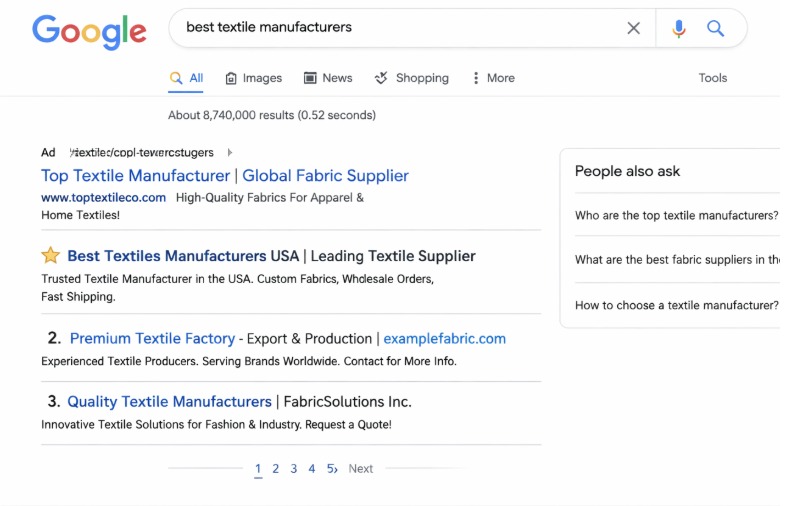Click the blue magnifying glass search icon
Viewport: 789px width, 506px height.
pyautogui.click(x=716, y=28)
